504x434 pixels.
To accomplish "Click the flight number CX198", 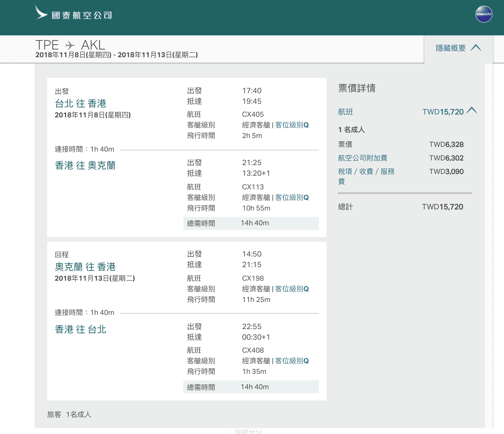I will pos(253,278).
